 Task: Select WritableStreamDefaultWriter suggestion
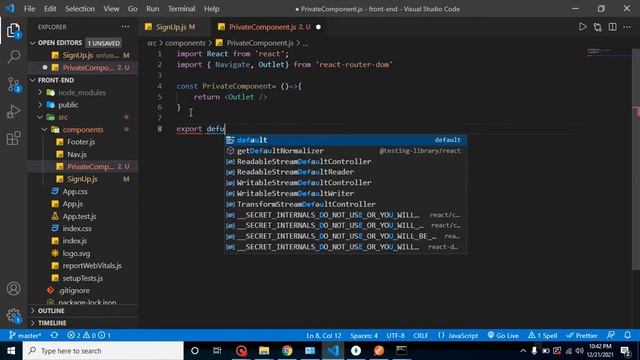click(x=345, y=193)
